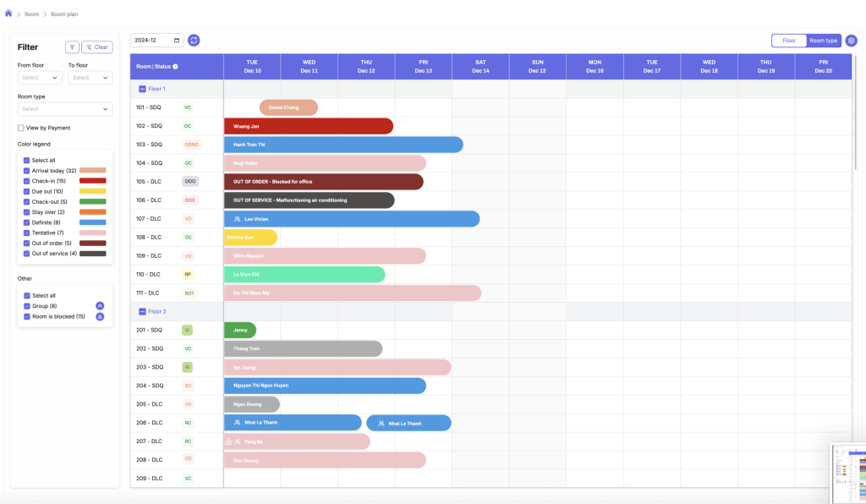Click the refresh icon beside date field

tap(194, 41)
